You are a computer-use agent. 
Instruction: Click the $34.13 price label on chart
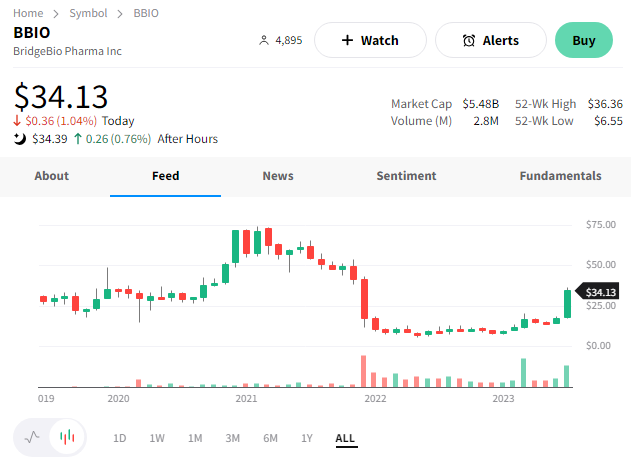tap(600, 292)
